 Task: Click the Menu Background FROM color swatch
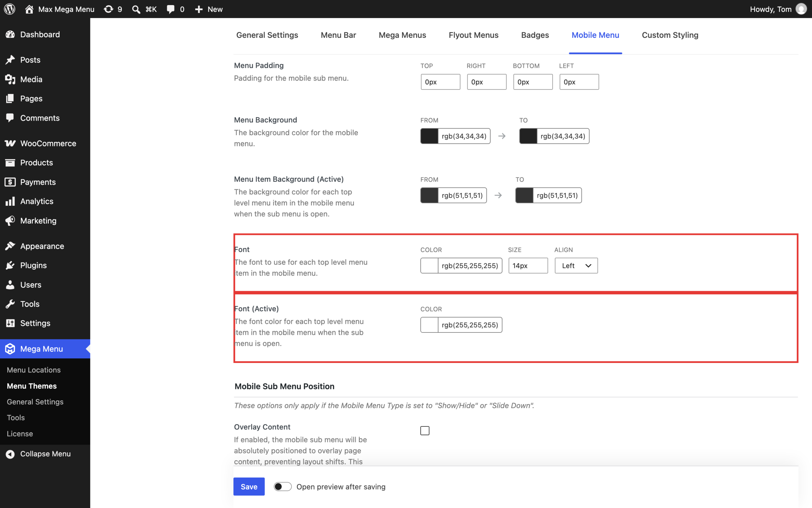(429, 136)
